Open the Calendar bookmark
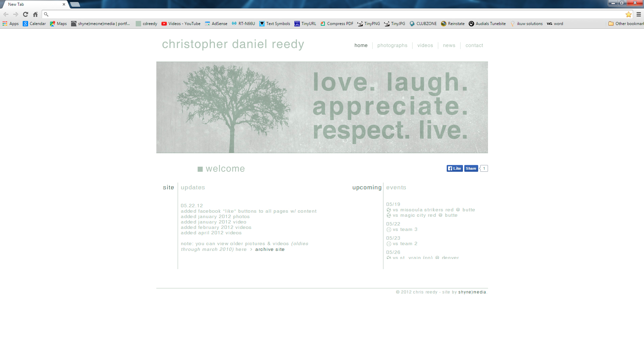 click(34, 24)
